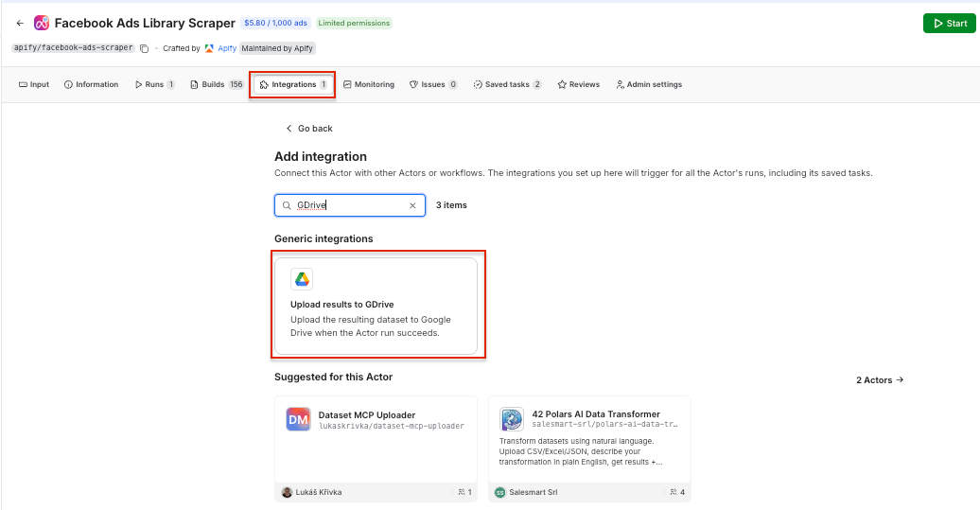Viewport: 980px width, 510px height.
Task: Click the Lukáš Křivka author name
Action: coord(319,493)
